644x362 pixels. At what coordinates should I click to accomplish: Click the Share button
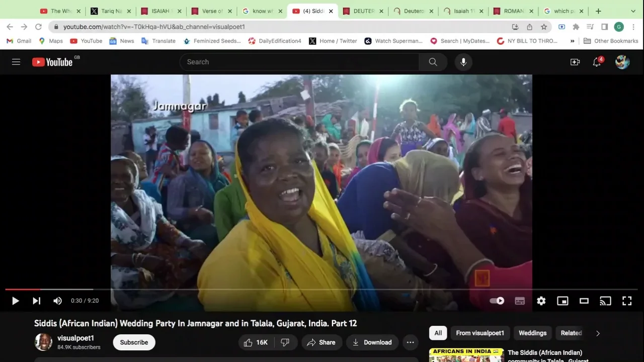(321, 342)
